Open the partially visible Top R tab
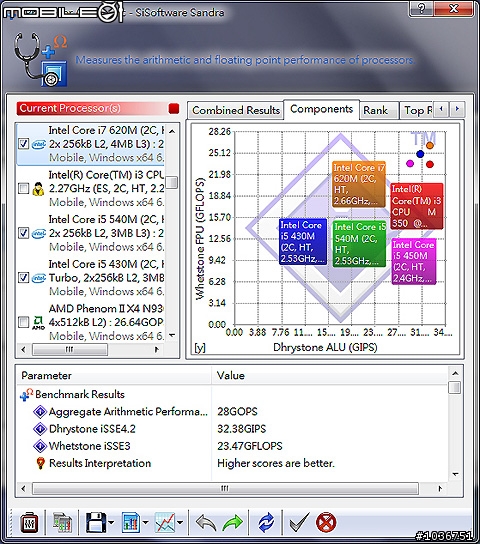The height and width of the screenshot is (544, 480). click(416, 110)
